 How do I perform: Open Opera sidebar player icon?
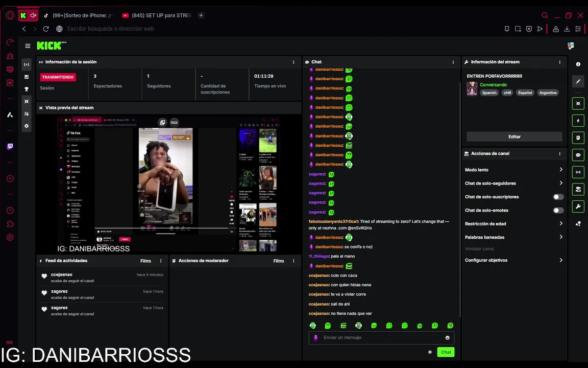pyautogui.click(x=10, y=178)
